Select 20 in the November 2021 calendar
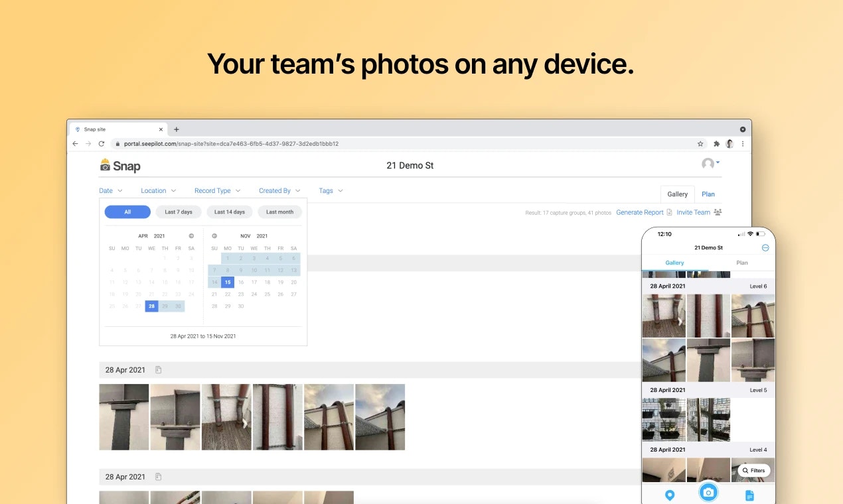This screenshot has width=843, height=504. 294,282
